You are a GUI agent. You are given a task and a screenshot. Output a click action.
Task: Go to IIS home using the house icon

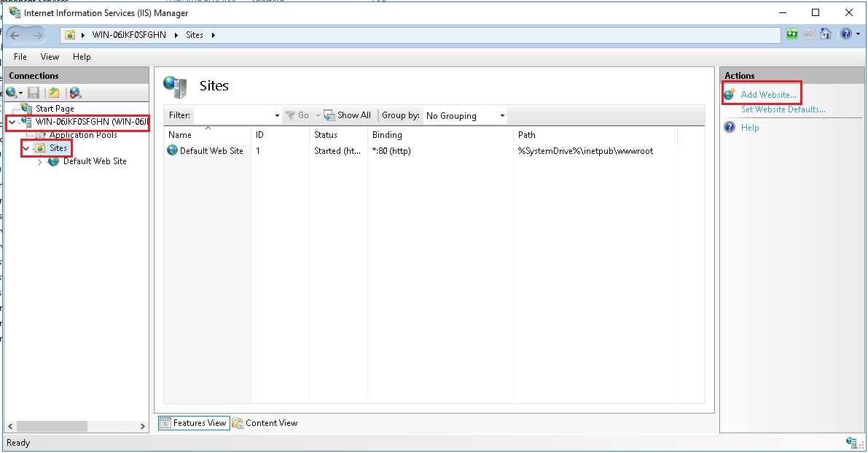coord(824,34)
